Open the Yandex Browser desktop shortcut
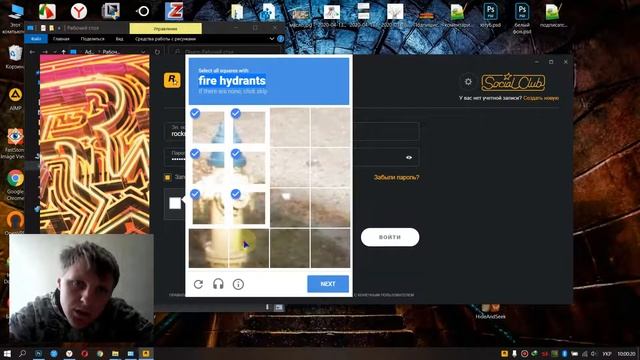This screenshot has height=360, width=640. coord(78,11)
